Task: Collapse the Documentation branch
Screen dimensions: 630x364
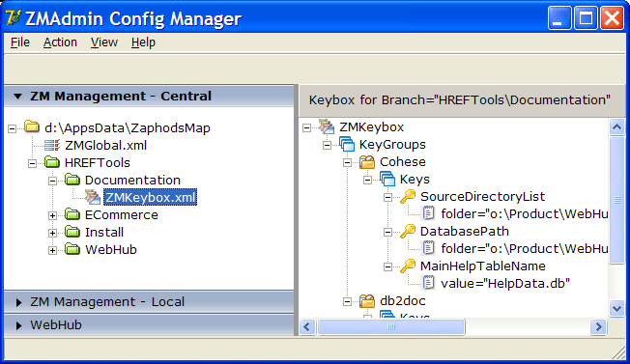Action: 52,181
